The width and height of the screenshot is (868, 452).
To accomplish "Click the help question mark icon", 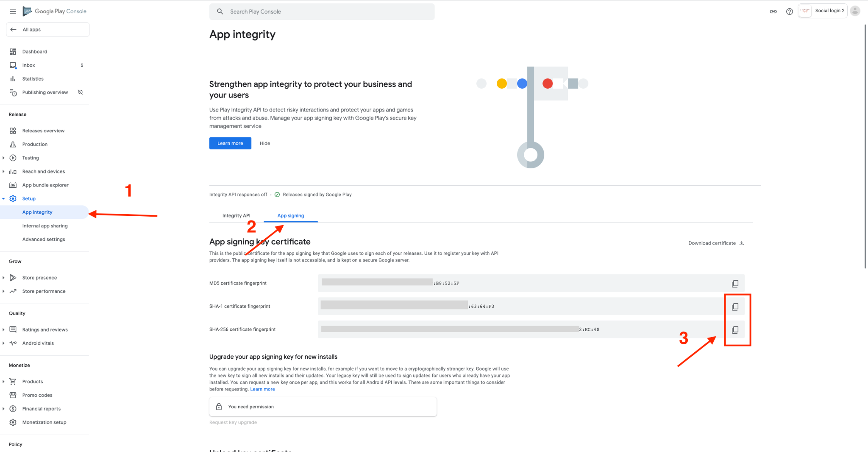I will pos(789,11).
